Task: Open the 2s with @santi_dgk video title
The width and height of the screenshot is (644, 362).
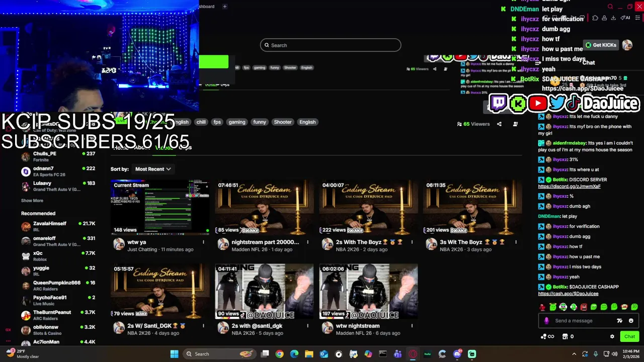Action: point(257,326)
